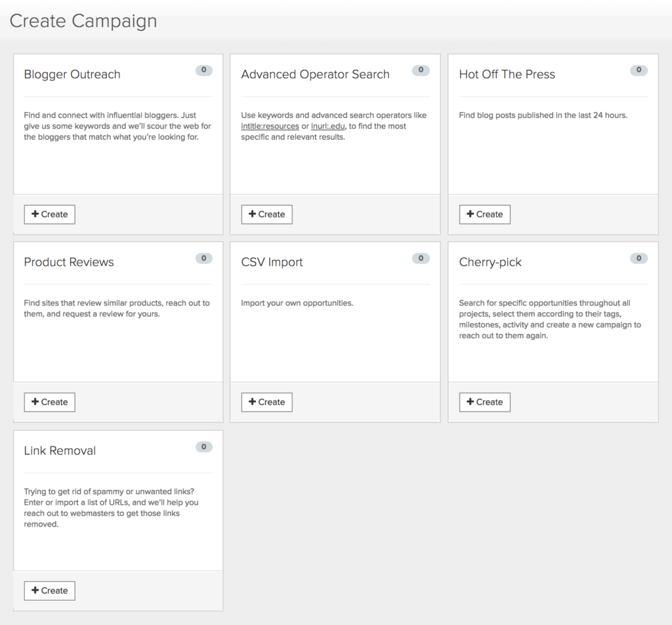Click Create button for CSV Import
This screenshot has height=625, width=672.
tap(267, 402)
